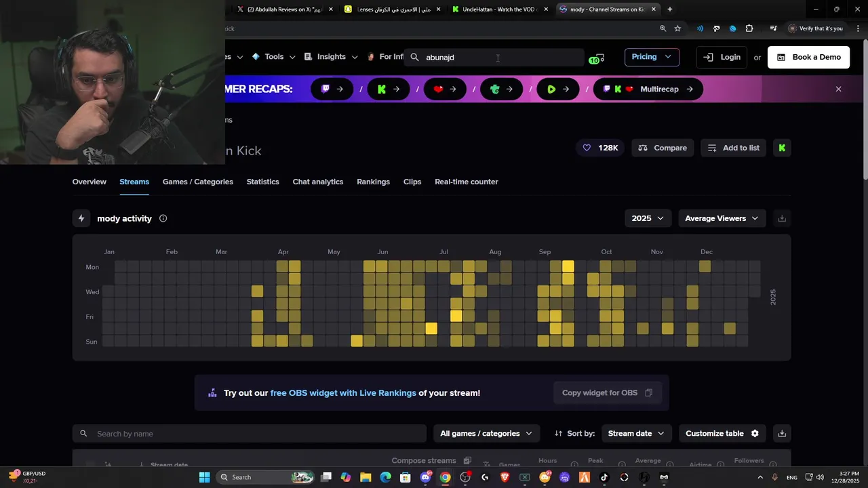The width and height of the screenshot is (868, 488).
Task: Click the browser zoom magnifier icon
Action: pyautogui.click(x=663, y=28)
